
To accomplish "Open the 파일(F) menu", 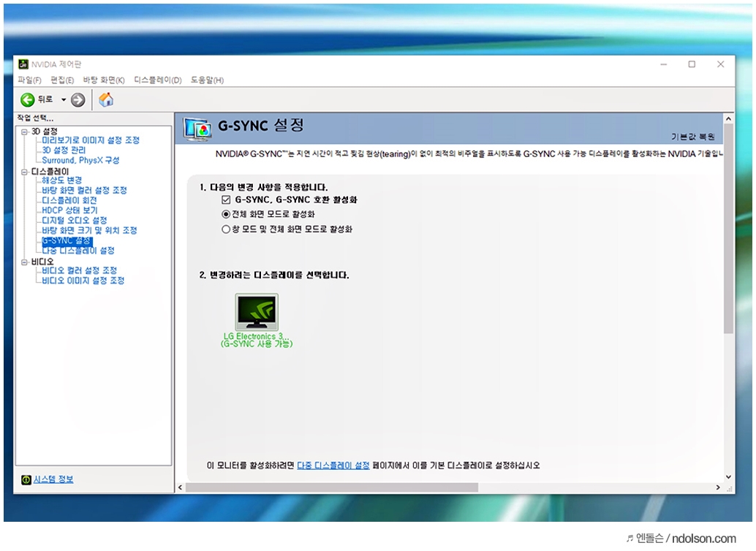I will pos(29,80).
